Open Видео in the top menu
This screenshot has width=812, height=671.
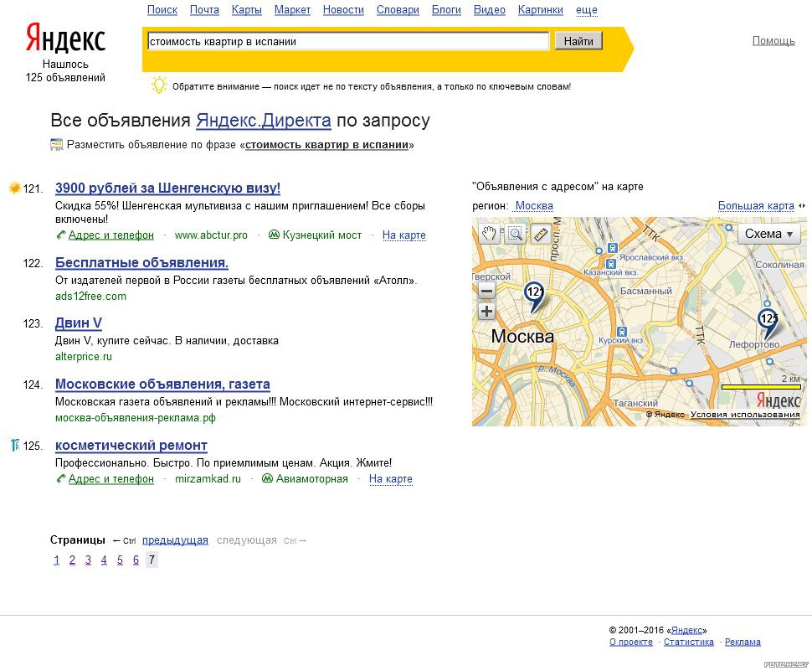tap(490, 10)
